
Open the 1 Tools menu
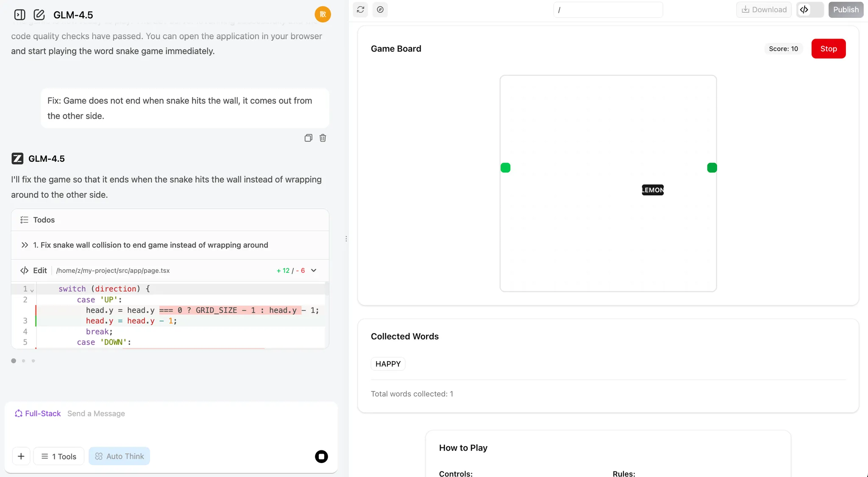point(59,456)
